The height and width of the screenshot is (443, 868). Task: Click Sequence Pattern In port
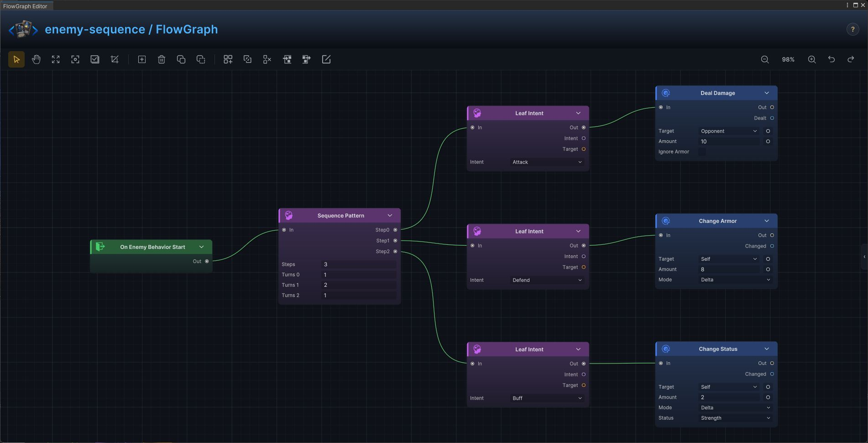(284, 230)
